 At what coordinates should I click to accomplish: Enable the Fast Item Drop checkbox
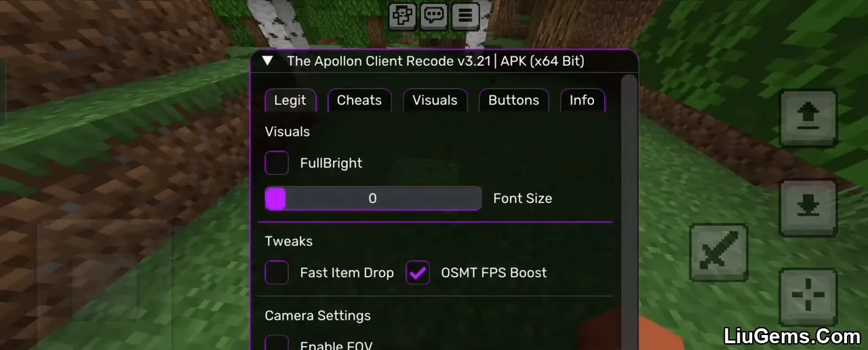coord(277,273)
